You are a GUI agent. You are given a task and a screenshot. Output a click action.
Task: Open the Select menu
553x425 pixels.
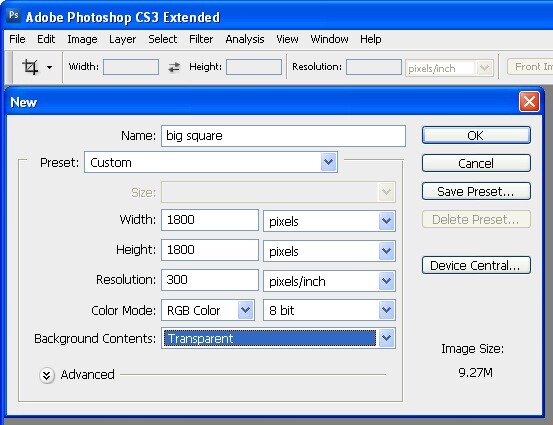click(x=163, y=39)
